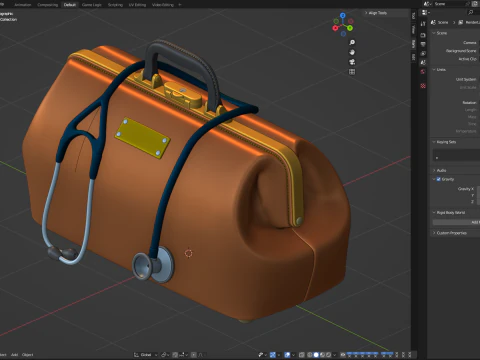
Task: Select solid viewport shading
Action: [316, 355]
